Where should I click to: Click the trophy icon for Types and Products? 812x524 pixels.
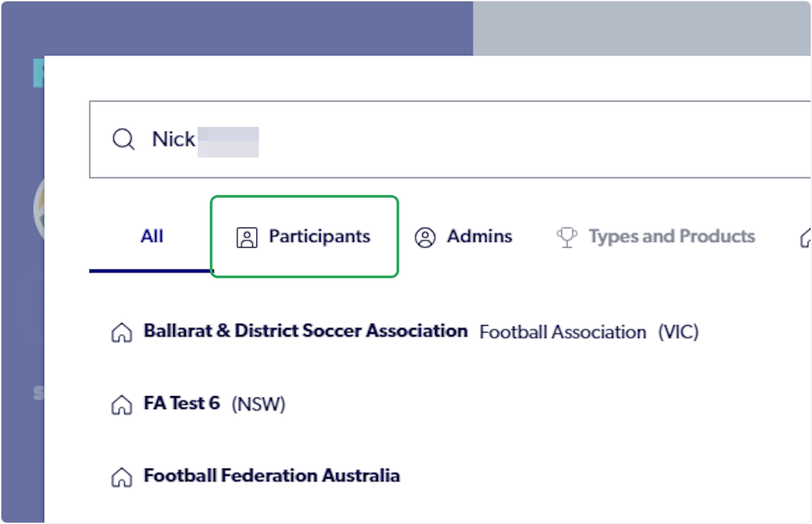(x=566, y=238)
